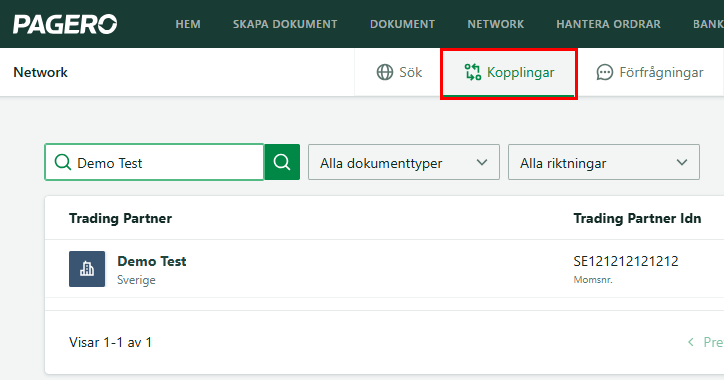Screen dimensions: 724x380
Task: Click the Demo Test company building icon
Action: tap(87, 269)
